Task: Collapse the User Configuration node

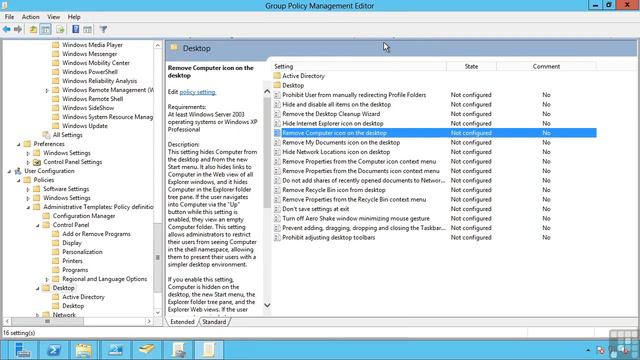Action: tap(9, 171)
